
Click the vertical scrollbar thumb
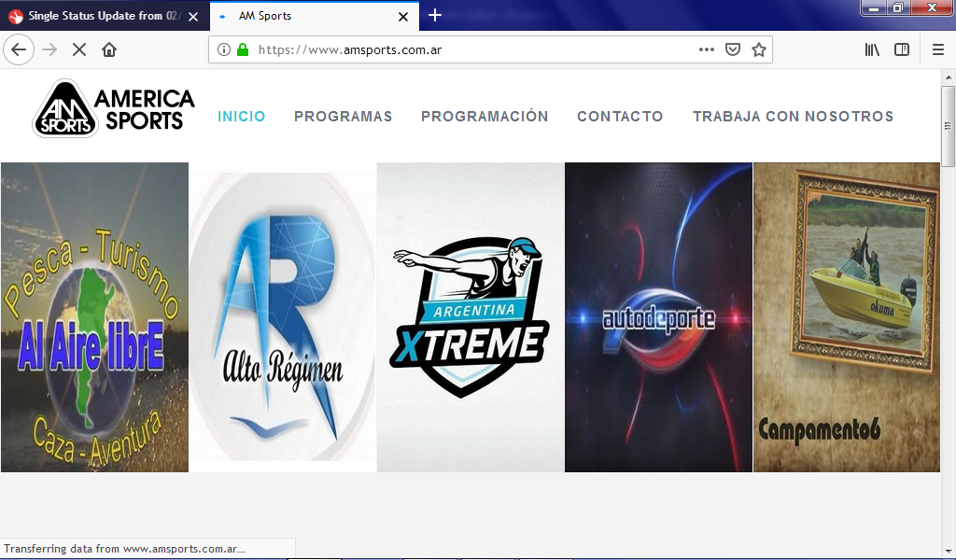point(948,125)
